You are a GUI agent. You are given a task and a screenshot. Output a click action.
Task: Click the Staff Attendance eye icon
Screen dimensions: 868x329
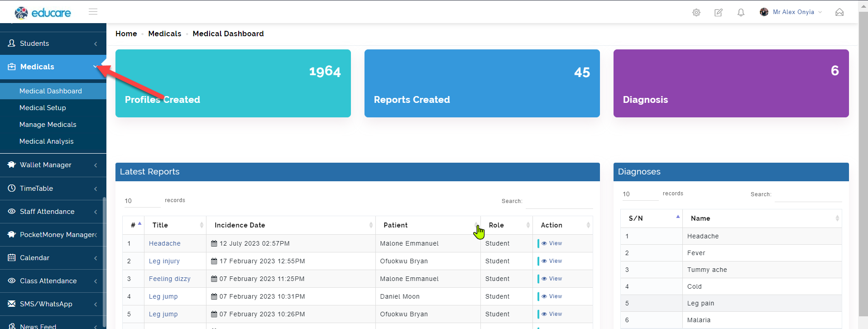pos(12,211)
